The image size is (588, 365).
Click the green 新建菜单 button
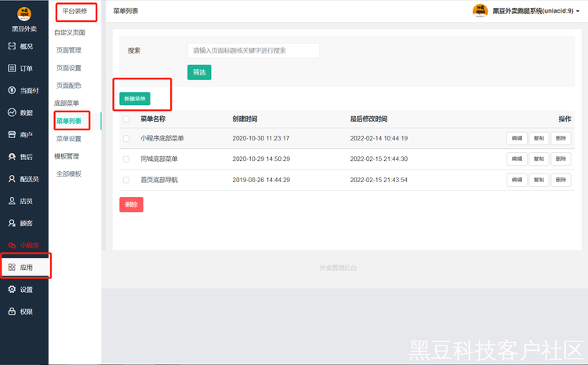coord(134,99)
